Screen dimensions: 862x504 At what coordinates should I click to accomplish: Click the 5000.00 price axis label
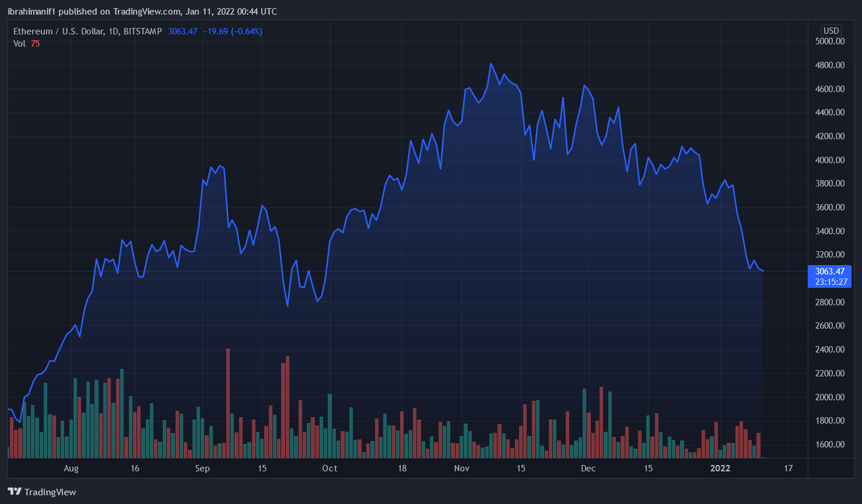click(829, 41)
